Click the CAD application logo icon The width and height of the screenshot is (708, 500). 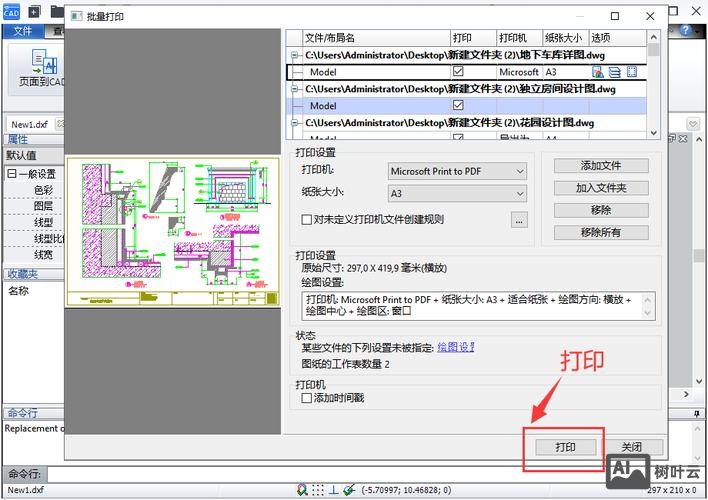(10, 11)
